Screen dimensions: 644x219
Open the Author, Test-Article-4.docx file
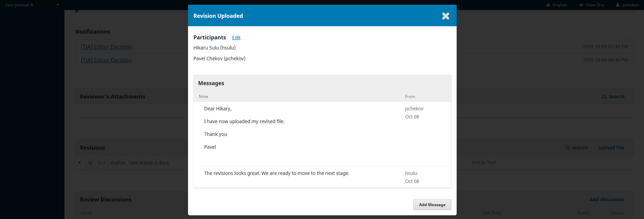(x=140, y=163)
